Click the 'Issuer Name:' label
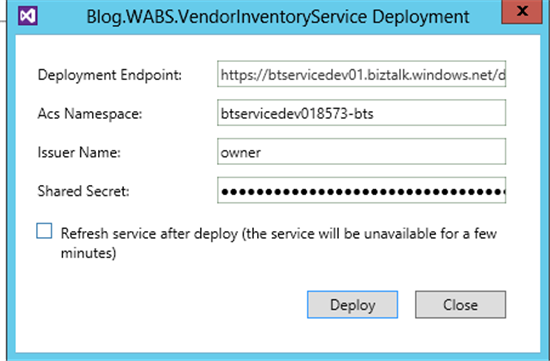This screenshot has width=550, height=361. [x=79, y=152]
